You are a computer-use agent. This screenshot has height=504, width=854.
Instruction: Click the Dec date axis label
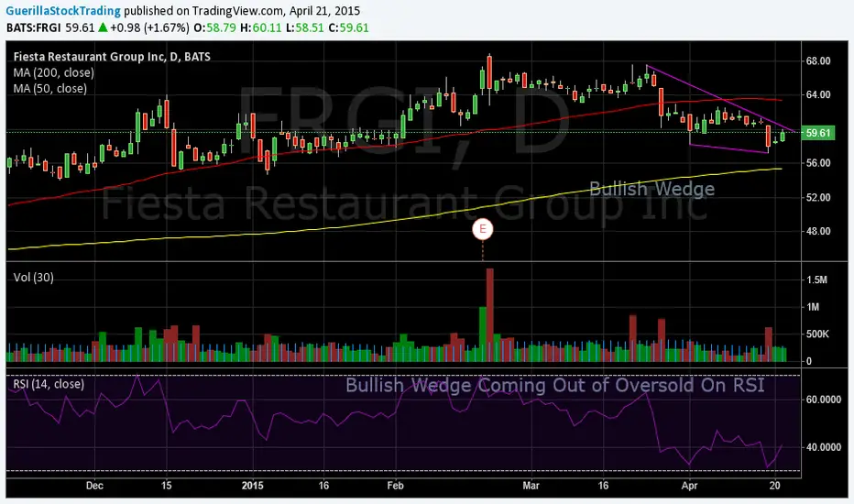[x=94, y=486]
